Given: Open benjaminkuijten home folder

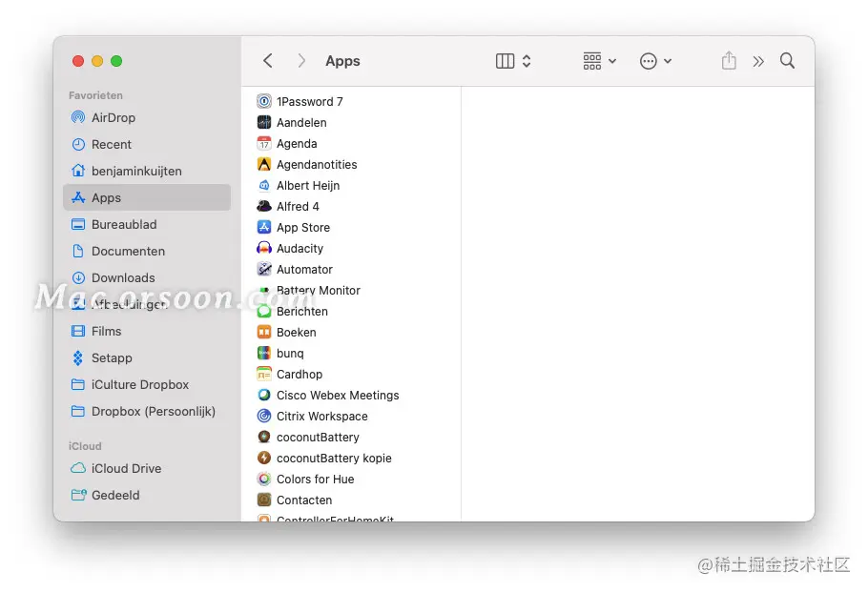Looking at the screenshot, I should pyautogui.click(x=147, y=171).
